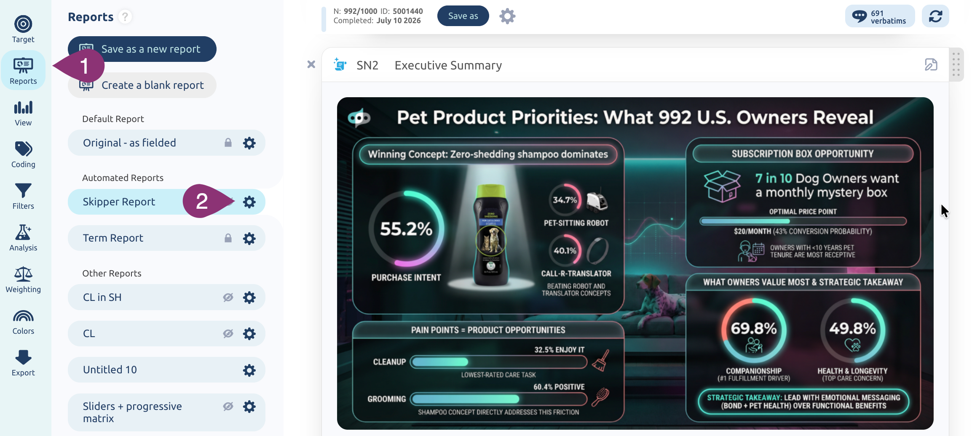Select the Term Report entry
The width and height of the screenshot is (980, 436).
point(166,238)
